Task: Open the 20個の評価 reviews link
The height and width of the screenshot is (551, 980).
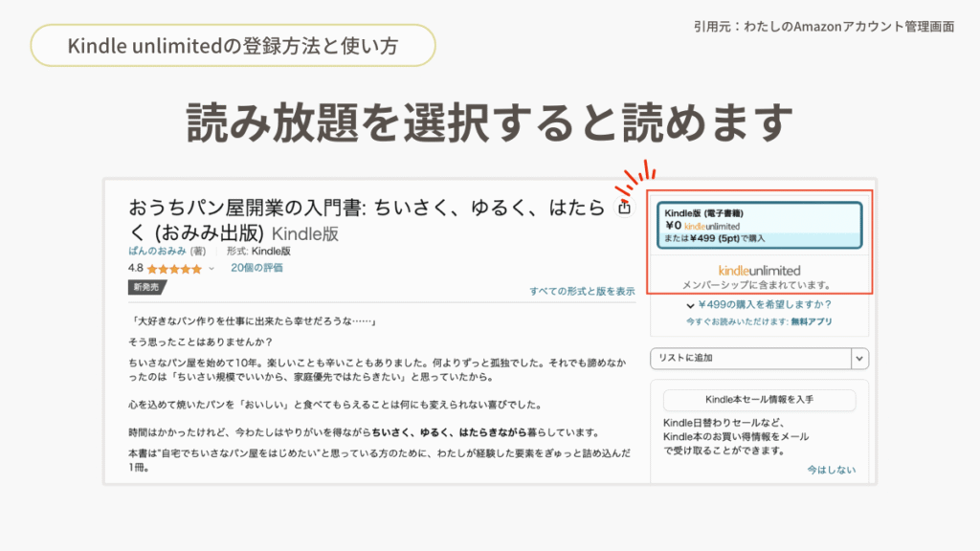Action: point(256,268)
